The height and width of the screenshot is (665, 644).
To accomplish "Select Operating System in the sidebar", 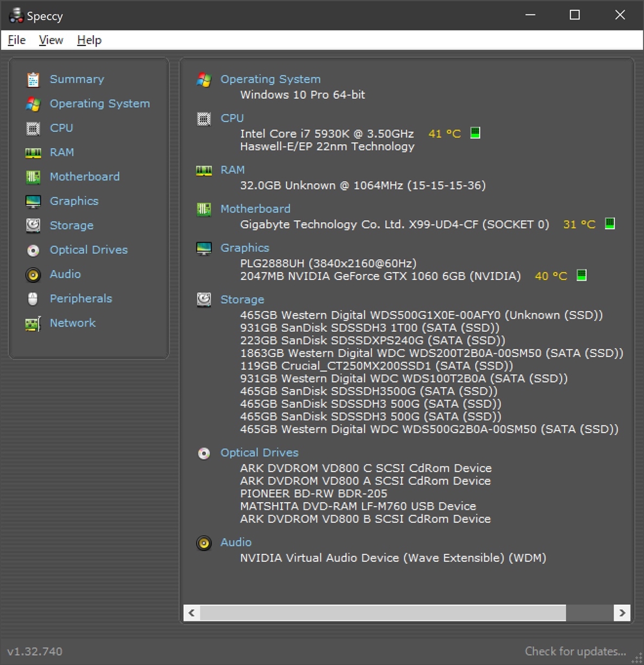I will [100, 104].
